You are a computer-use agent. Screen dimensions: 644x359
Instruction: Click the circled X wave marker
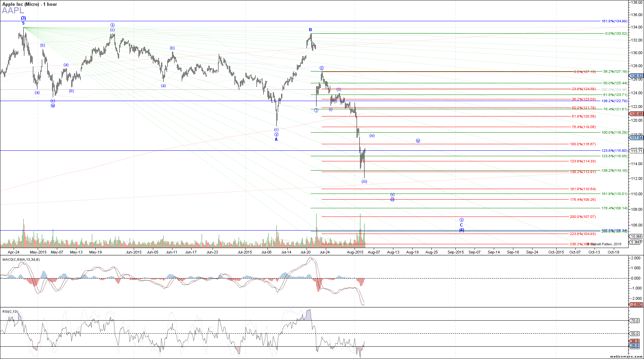coord(112,25)
